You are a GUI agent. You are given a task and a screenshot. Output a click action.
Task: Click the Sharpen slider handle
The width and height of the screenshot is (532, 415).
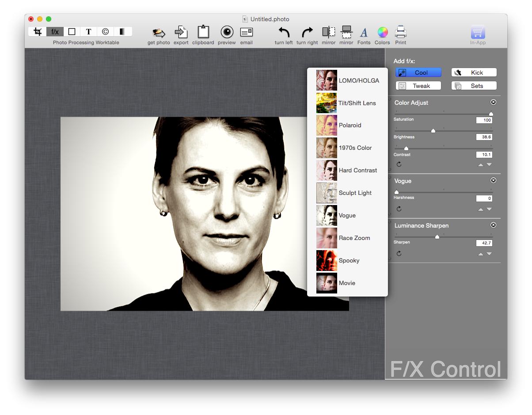point(437,237)
